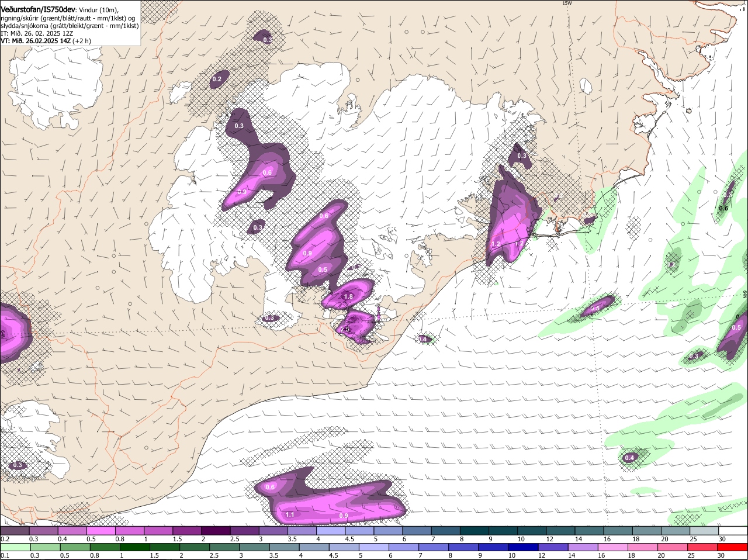Select the darkest purple swatch between 2 and 2.5
Viewport: 748px width, 560px height.
point(215,531)
